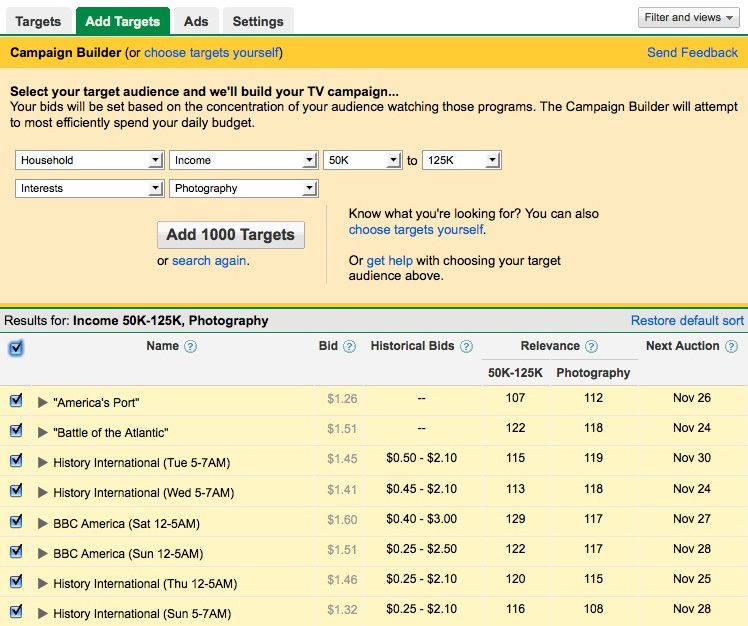This screenshot has width=748, height=626.
Task: Expand BBC America (Sun 12-5AM) row
Action: pyautogui.click(x=42, y=553)
